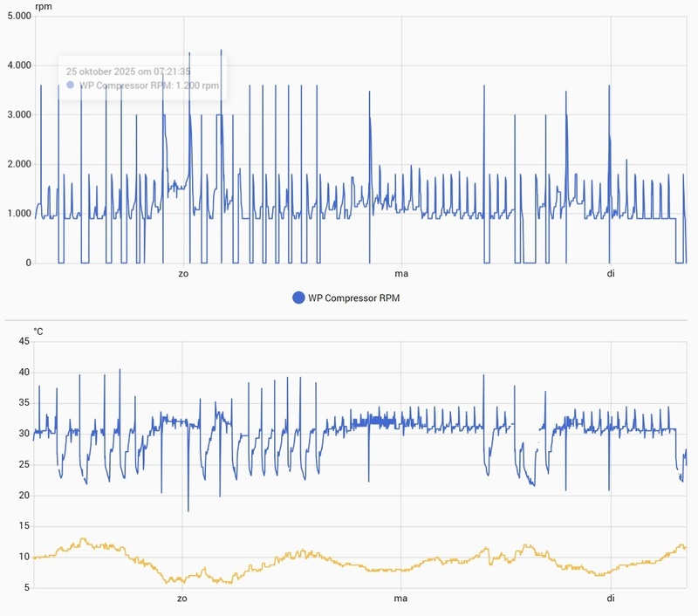698x616 pixels.
Task: Click the 1.000 value on the rpm axis
Action: point(19,214)
